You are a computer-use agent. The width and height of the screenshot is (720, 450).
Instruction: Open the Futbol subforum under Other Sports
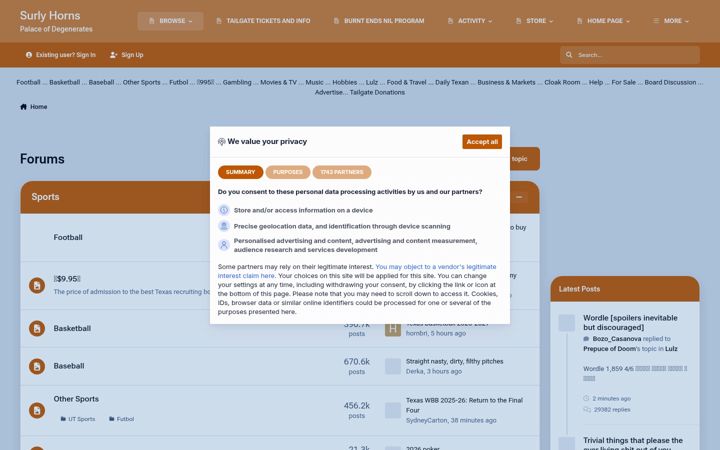click(122, 419)
